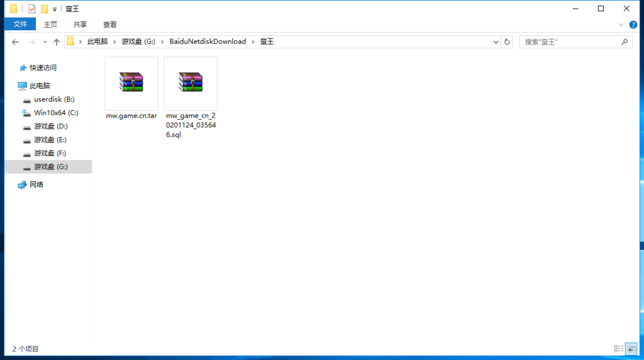Click the mw_game_cn_20201124_035646.sql file name label

191,125
